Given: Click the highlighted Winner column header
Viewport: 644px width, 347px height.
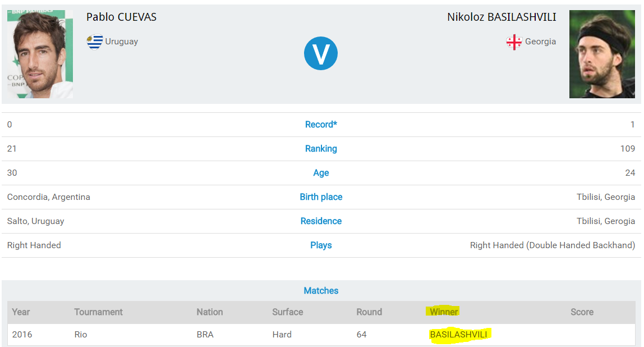Looking at the screenshot, I should click(x=444, y=312).
